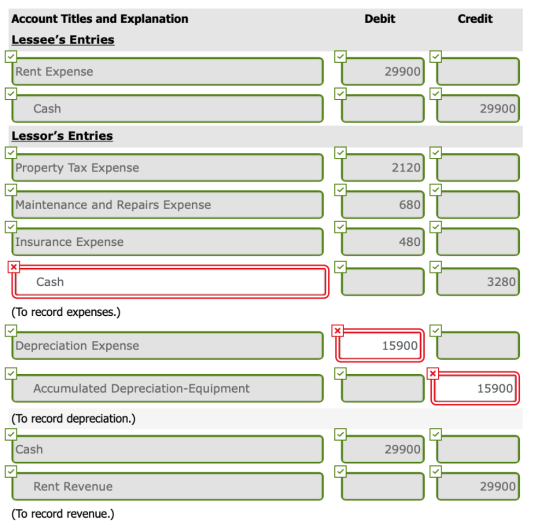560x532 pixels.
Task: Click green check icon beside Rent Revenue
Action: tap(11, 472)
